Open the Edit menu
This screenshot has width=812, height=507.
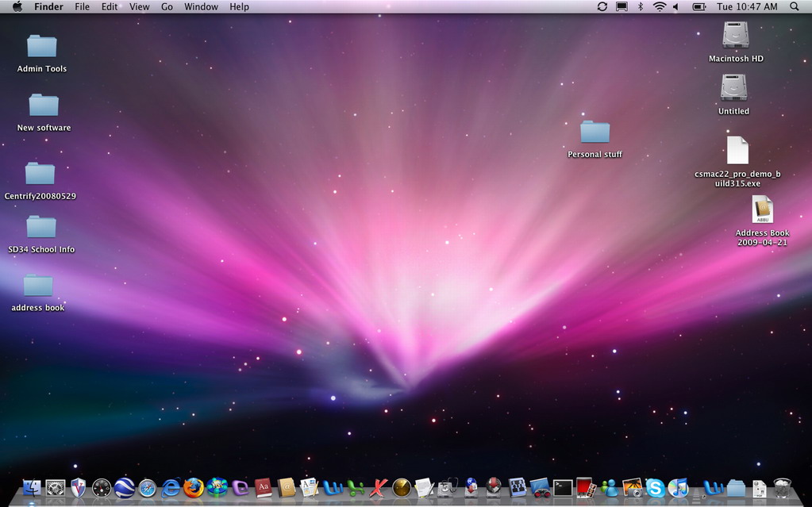tap(110, 6)
